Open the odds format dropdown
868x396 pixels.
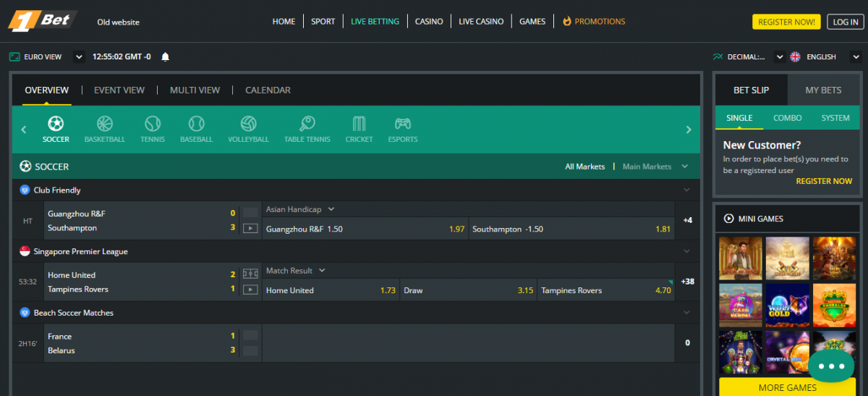pyautogui.click(x=780, y=56)
